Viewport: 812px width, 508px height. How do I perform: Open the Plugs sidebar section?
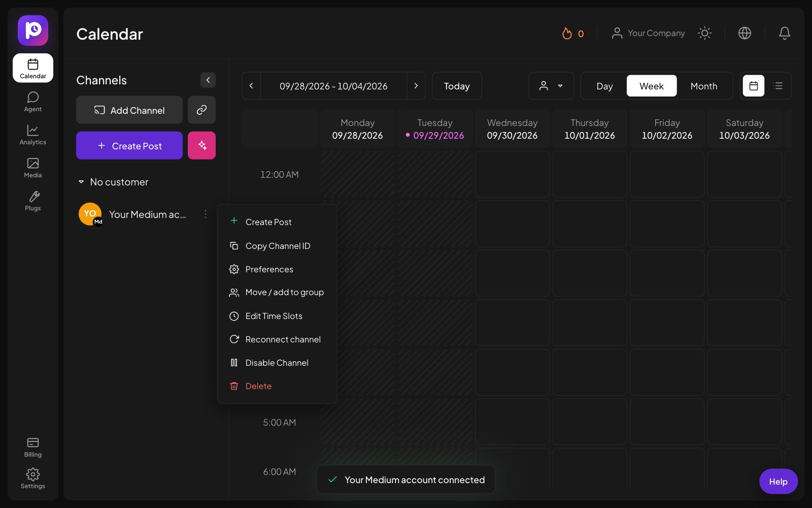33,201
